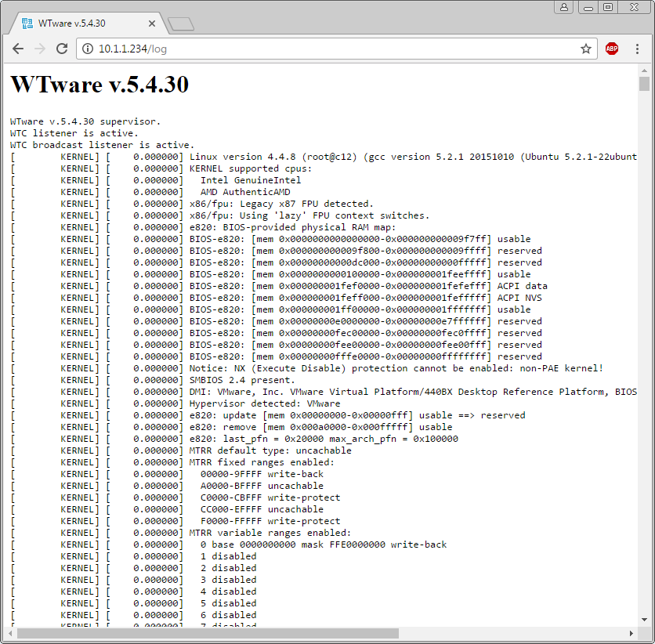Maximize the Chrome window

[x=608, y=7]
